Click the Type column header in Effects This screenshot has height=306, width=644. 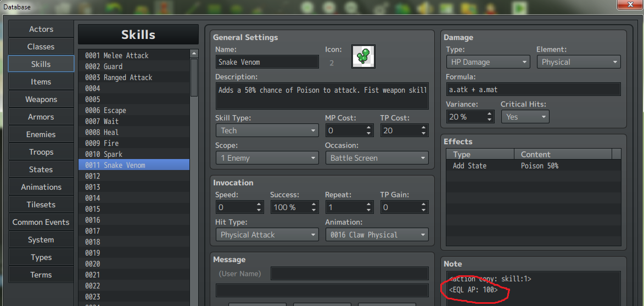[x=480, y=154]
